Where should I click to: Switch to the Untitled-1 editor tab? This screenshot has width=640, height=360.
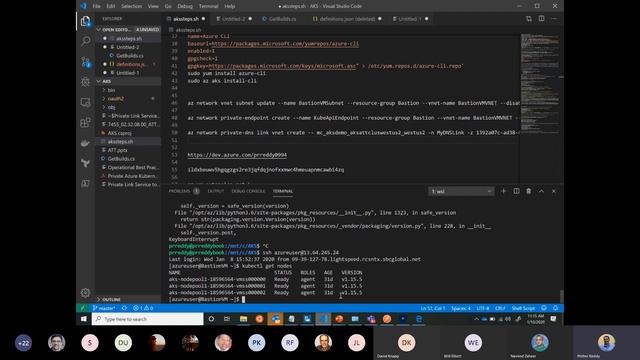[x=410, y=19]
